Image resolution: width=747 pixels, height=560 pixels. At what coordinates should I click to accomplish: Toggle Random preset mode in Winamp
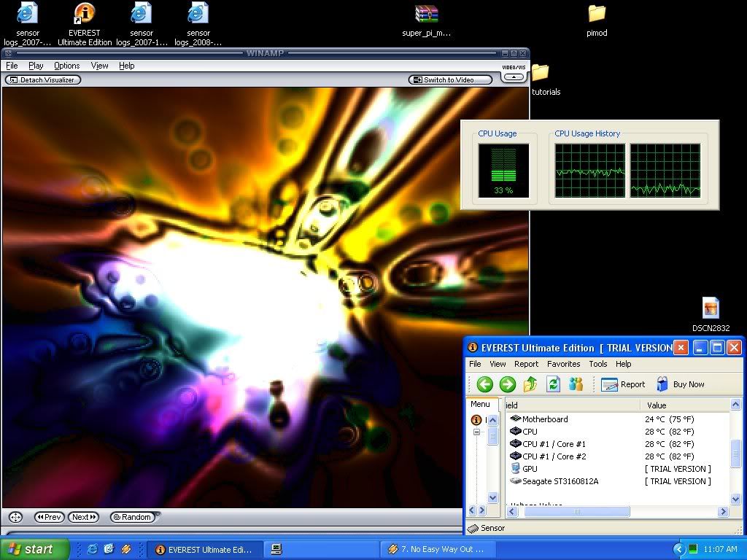click(133, 517)
